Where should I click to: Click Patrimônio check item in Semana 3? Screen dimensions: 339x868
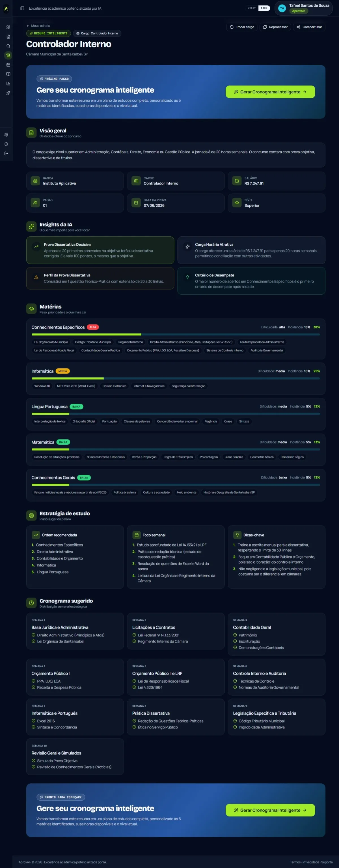click(245, 635)
